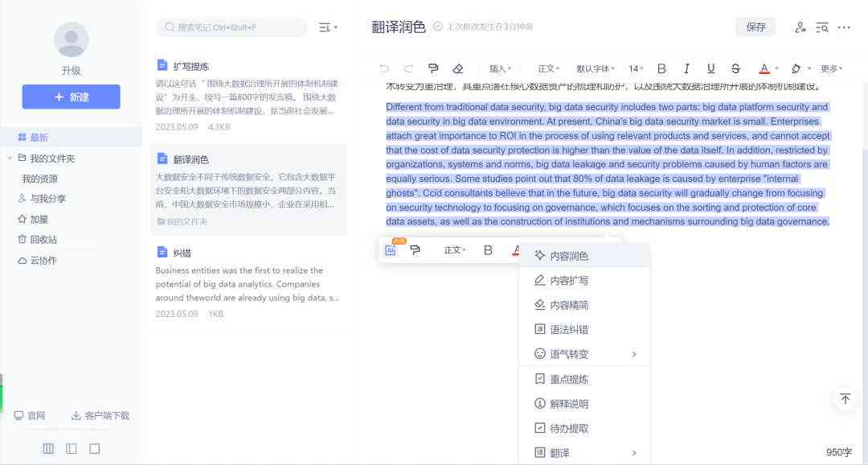
Task: Open the 更多 toolbar dropdown
Action: pyautogui.click(x=832, y=68)
